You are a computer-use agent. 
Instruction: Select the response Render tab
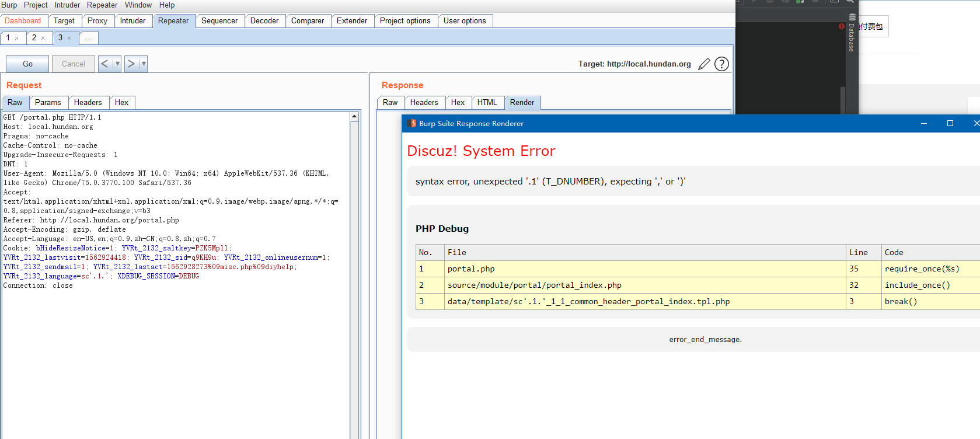pos(522,102)
